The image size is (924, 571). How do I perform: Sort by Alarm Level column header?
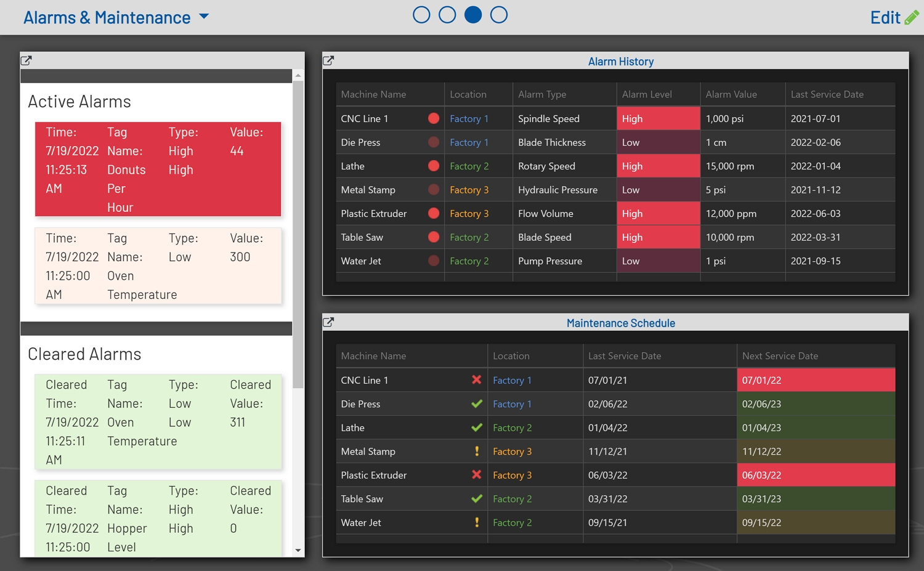pyautogui.click(x=647, y=94)
